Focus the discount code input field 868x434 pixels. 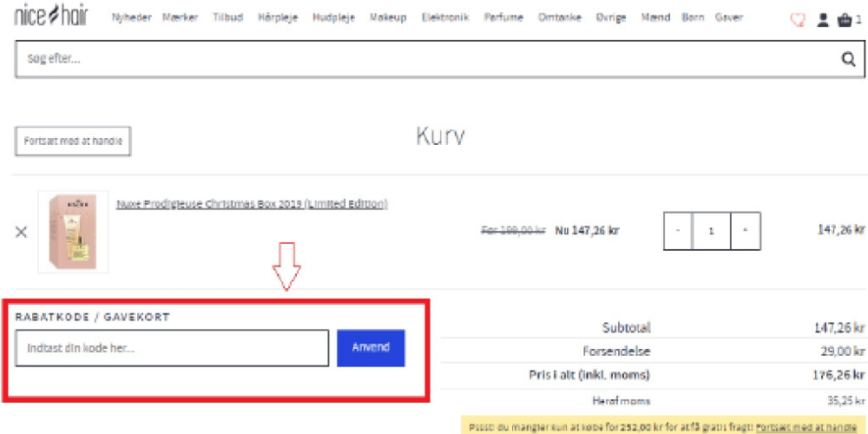click(x=172, y=348)
